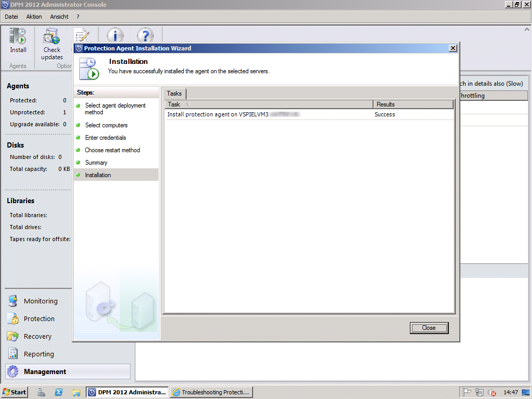Click the Select agent deployment method step
Screen dimensions: 532x399
115,109
